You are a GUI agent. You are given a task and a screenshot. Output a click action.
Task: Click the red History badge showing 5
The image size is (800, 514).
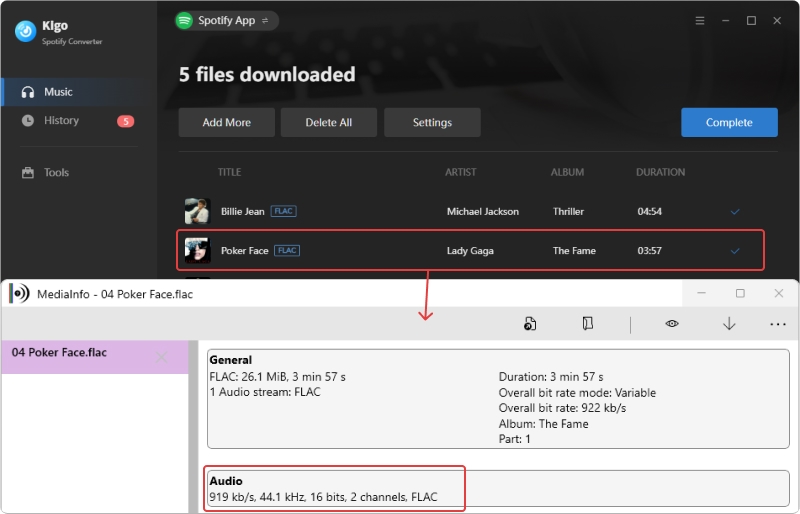tap(126, 121)
